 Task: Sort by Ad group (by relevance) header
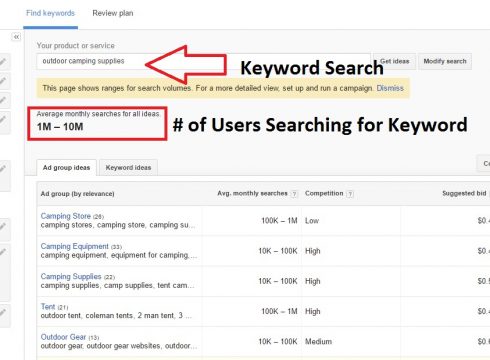77,194
